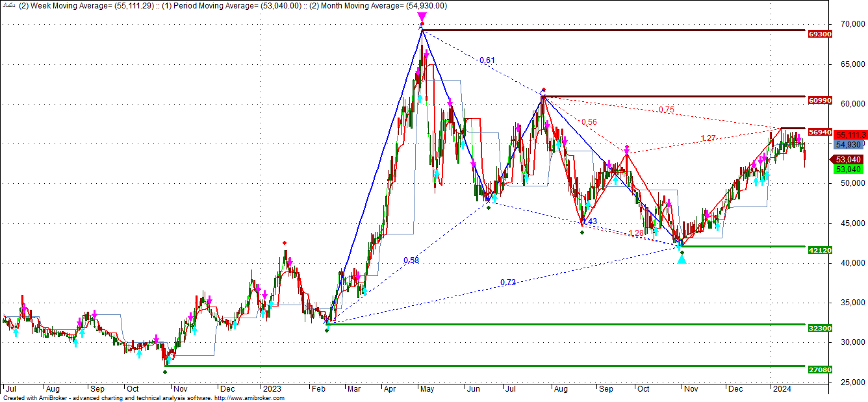Viewport: 868px width, 402px height.
Task: Click the 0.61 blue ratio label
Action: pyautogui.click(x=487, y=60)
